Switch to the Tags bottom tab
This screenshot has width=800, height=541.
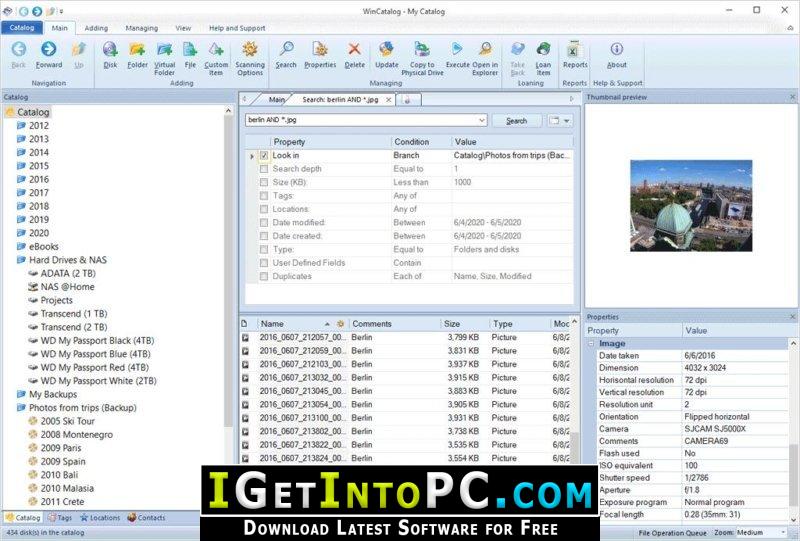[x=60, y=518]
